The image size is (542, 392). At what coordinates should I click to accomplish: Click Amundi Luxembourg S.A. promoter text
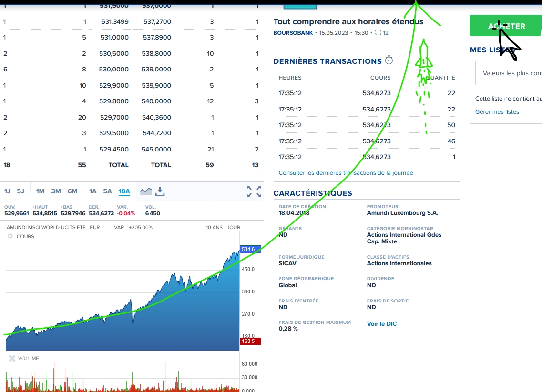pos(402,213)
